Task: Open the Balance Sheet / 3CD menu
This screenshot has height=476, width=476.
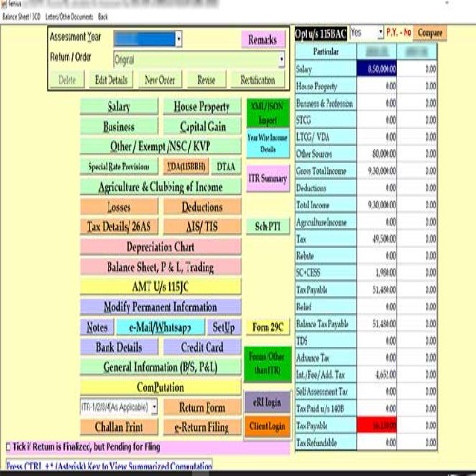Action: tap(21, 16)
